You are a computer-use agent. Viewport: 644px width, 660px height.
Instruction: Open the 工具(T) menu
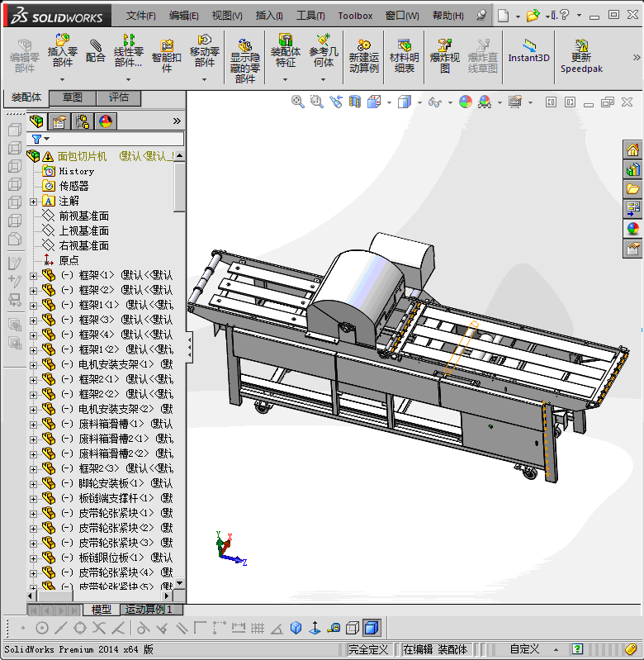[310, 16]
